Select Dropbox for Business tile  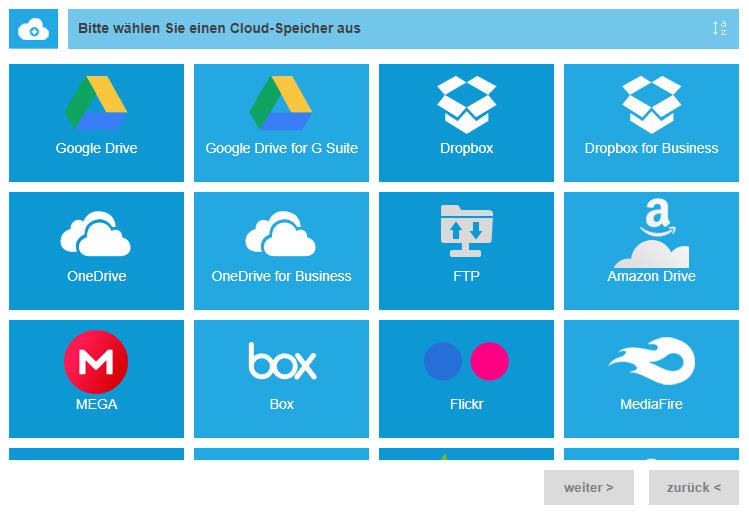(651, 123)
